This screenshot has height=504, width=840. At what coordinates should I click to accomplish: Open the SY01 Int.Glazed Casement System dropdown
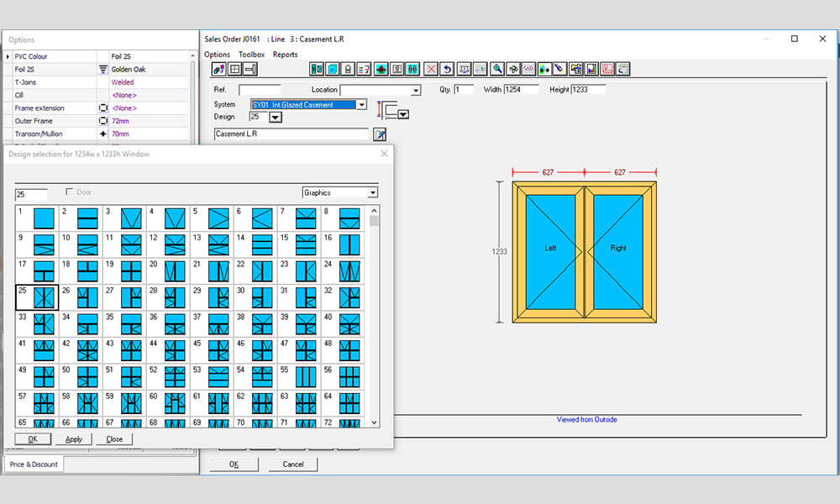click(361, 105)
